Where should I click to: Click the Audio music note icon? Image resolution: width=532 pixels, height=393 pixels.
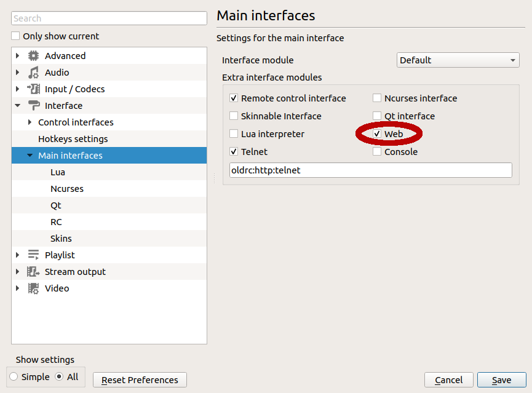(x=34, y=73)
